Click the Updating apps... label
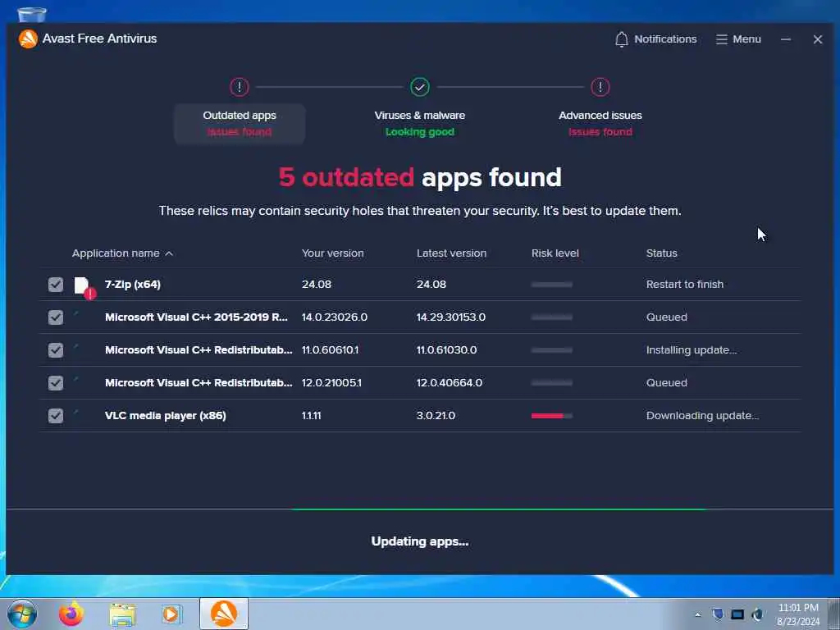The height and width of the screenshot is (630, 840). pos(419,541)
